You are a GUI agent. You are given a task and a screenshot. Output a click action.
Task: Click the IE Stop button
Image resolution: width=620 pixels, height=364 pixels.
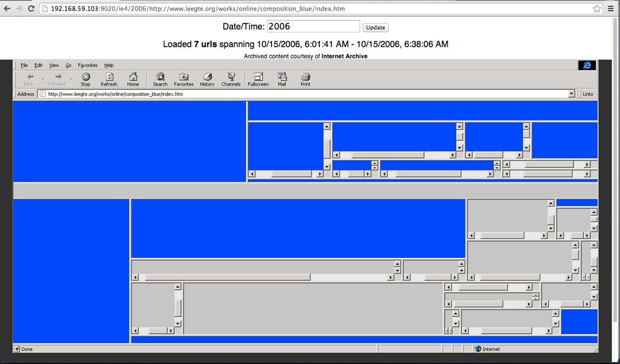point(86,79)
